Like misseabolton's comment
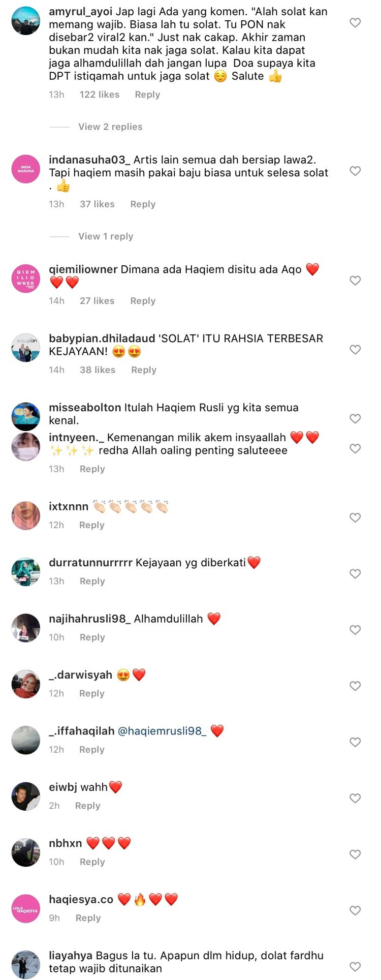The width and height of the screenshot is (381, 980). (x=355, y=419)
